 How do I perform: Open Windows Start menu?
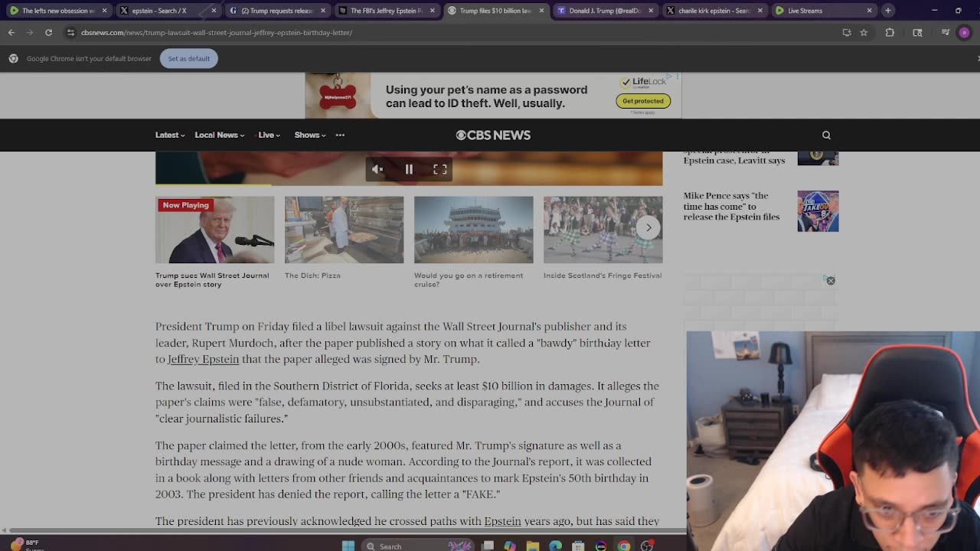pyautogui.click(x=348, y=546)
